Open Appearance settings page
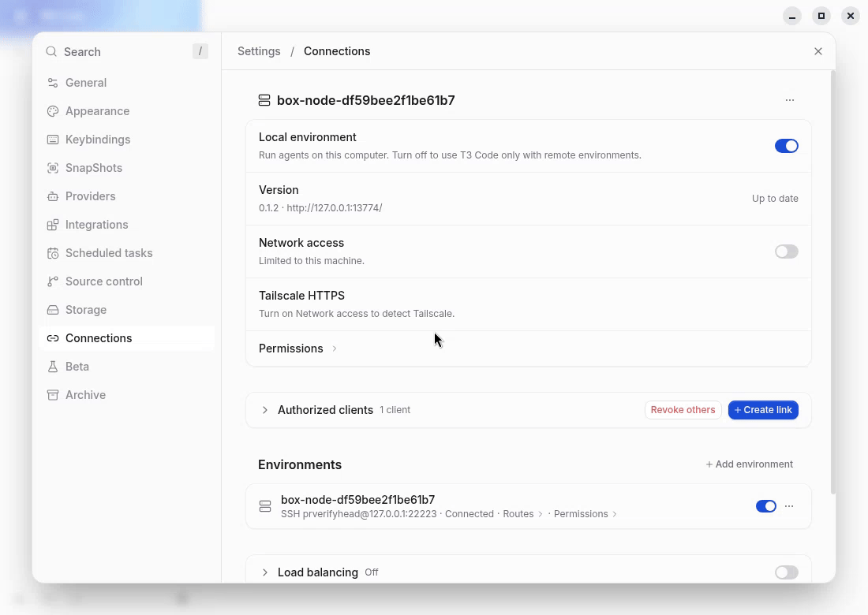The image size is (868, 615). point(127,111)
